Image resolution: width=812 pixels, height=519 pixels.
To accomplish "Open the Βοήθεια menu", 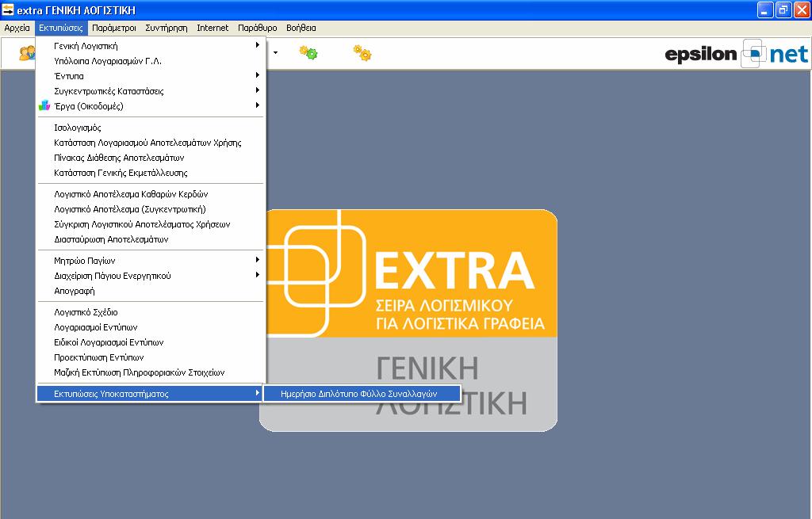I will [301, 28].
